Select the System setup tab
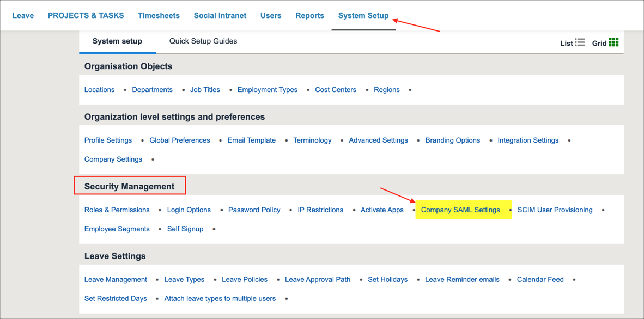This screenshot has height=319, width=644. [x=117, y=41]
